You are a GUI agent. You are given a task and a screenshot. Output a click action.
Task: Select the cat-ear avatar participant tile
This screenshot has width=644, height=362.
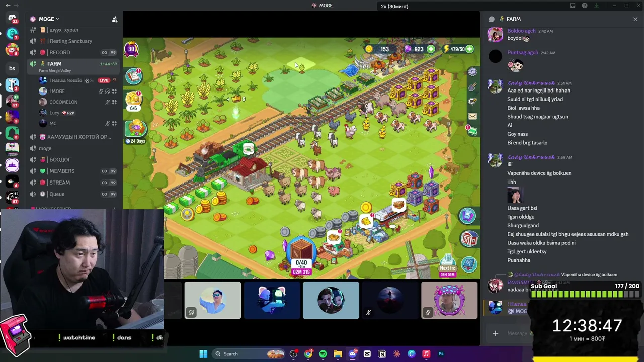[x=272, y=300]
